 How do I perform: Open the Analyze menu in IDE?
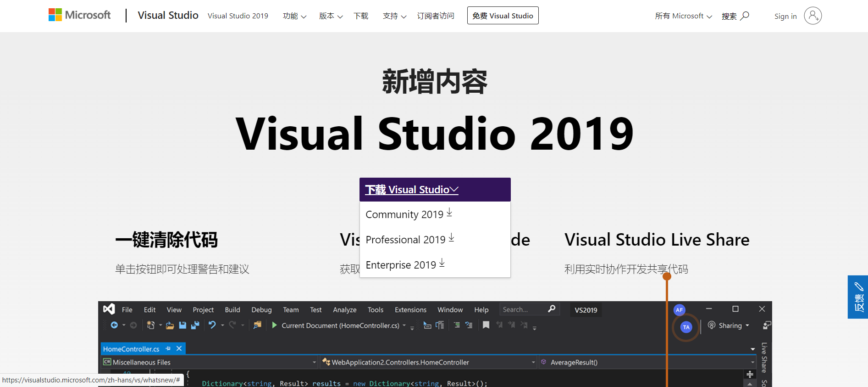point(345,309)
